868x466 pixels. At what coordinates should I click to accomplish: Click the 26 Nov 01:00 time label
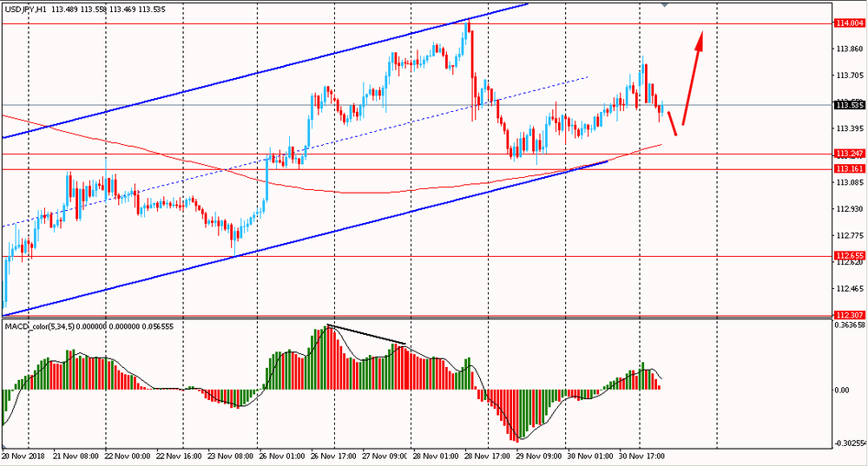coord(282,456)
